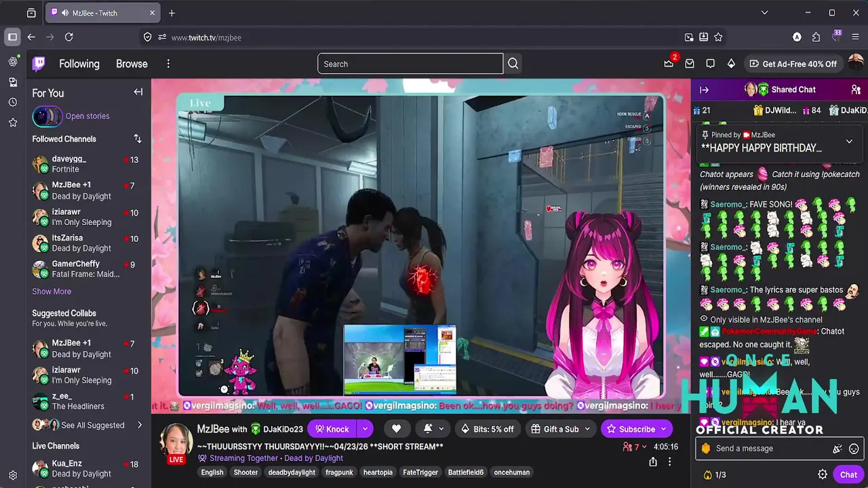Open the whispers chat bubble icon
This screenshot has width=868, height=488.
(x=710, y=64)
